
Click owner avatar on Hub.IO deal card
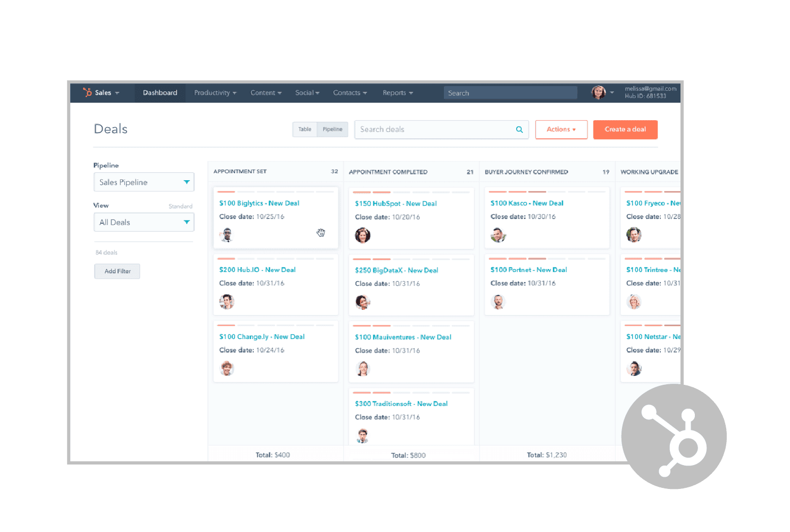(227, 302)
